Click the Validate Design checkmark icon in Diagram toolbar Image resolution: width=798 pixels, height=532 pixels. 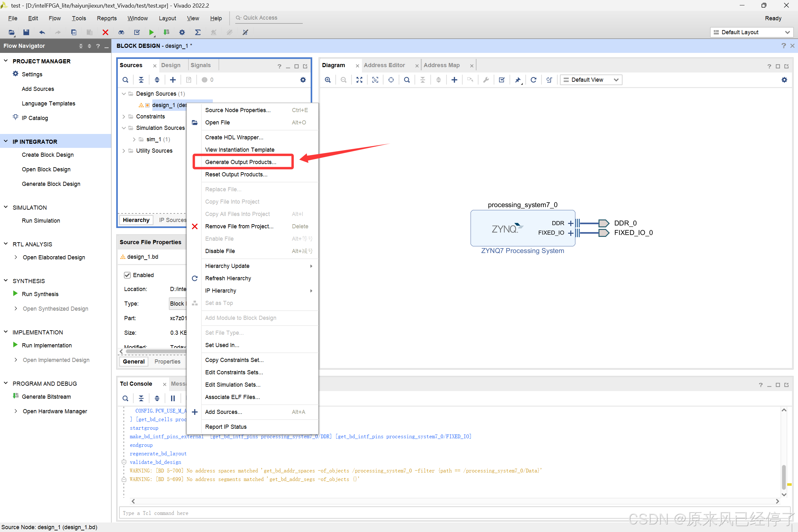[502, 80]
